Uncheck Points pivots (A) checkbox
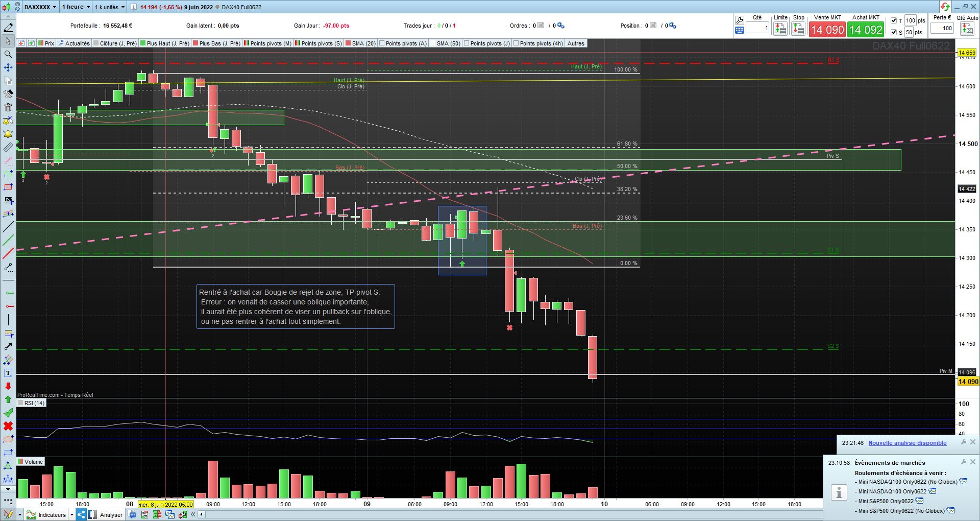This screenshot has width=980, height=521. [x=382, y=43]
